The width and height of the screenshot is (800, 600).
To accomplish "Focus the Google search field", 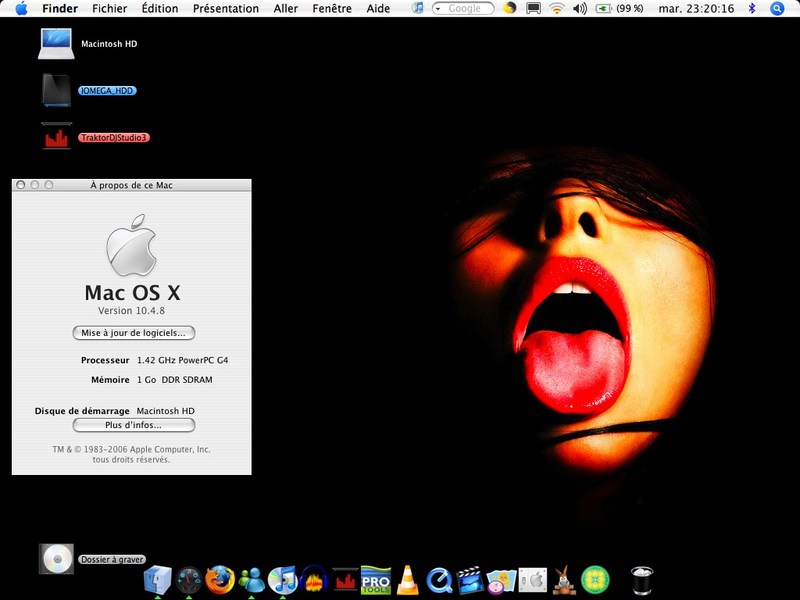I will tap(463, 9).
